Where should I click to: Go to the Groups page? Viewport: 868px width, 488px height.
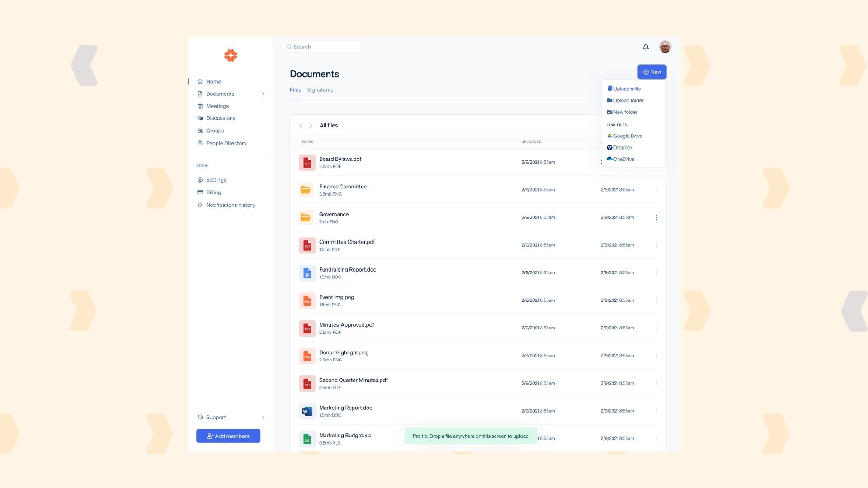pos(215,131)
